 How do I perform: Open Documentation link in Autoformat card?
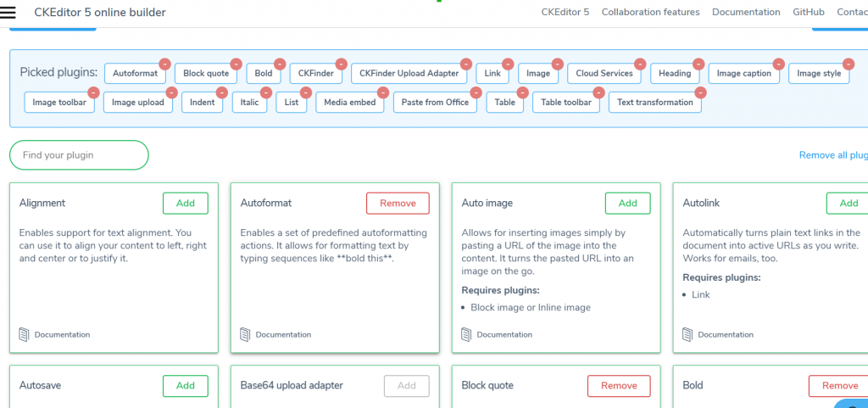pos(283,334)
